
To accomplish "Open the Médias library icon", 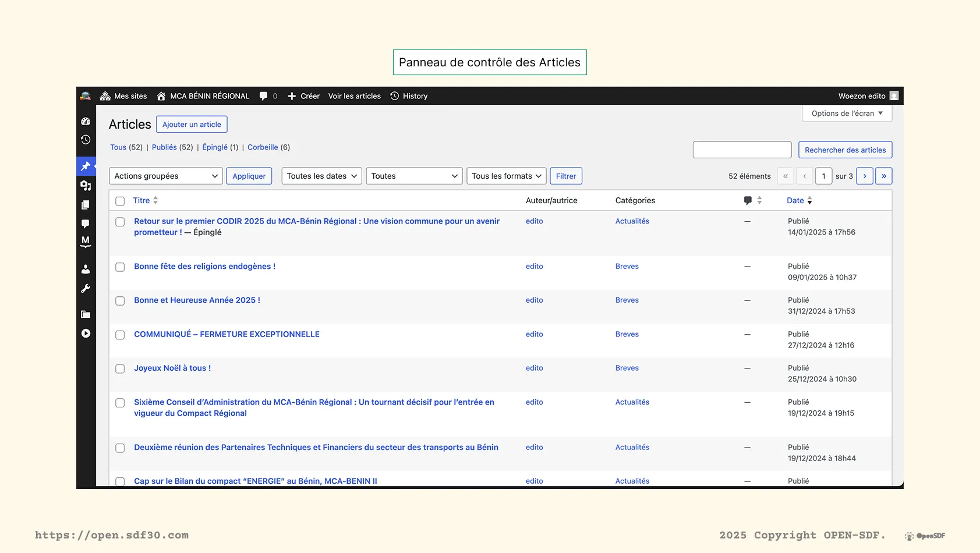I will click(86, 185).
